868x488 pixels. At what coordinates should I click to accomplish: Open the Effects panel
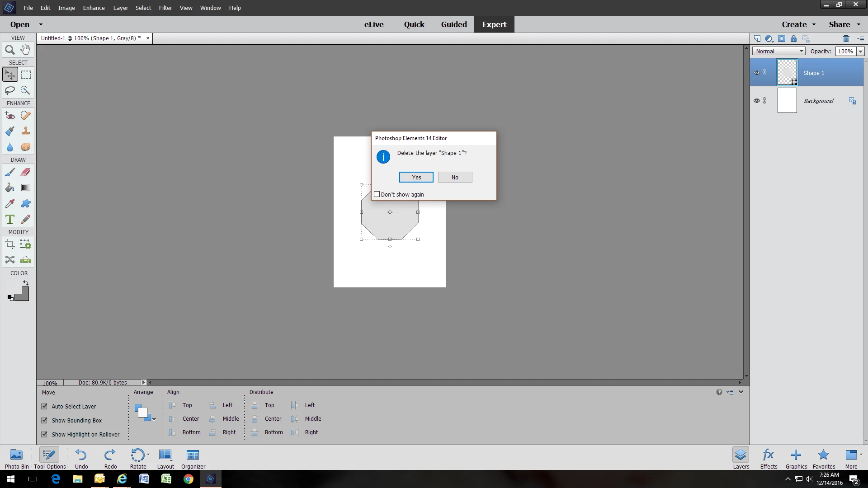(768, 458)
